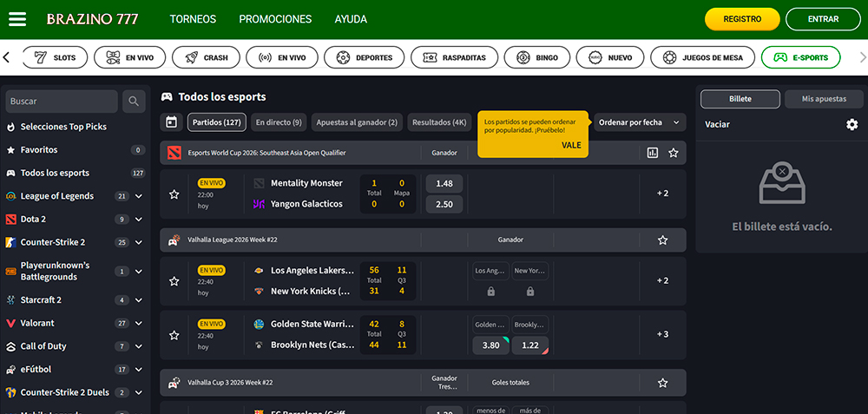Expand the eFútbol section

[138, 369]
